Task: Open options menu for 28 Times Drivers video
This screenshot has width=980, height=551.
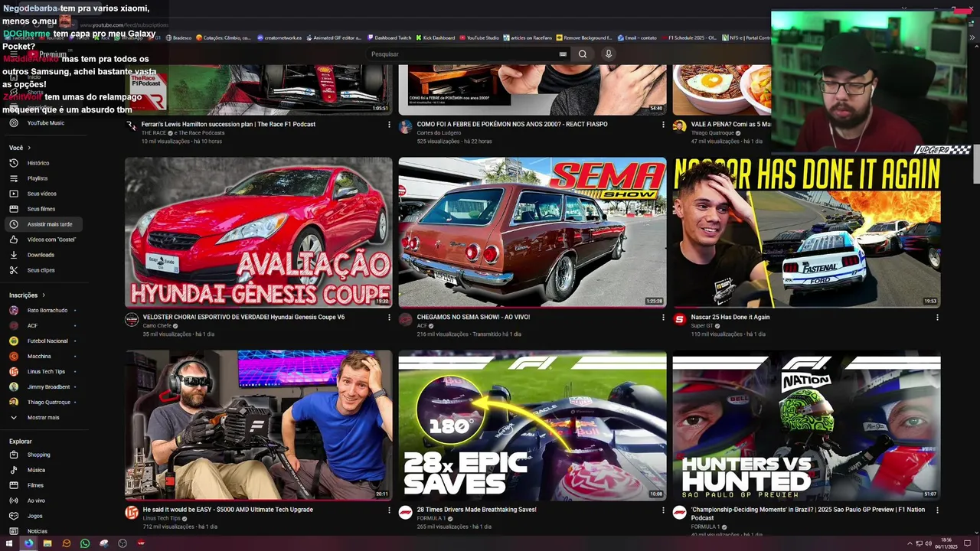Action: pos(663,510)
